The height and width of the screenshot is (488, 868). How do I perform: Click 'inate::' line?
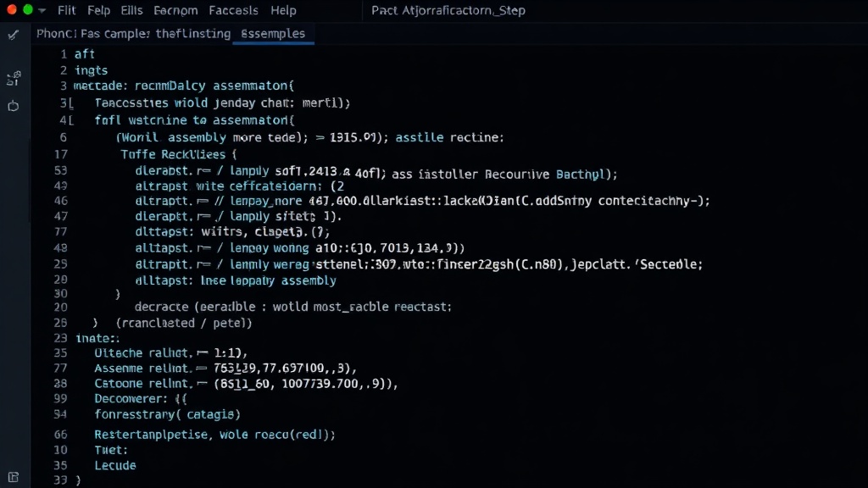pyautogui.click(x=97, y=338)
